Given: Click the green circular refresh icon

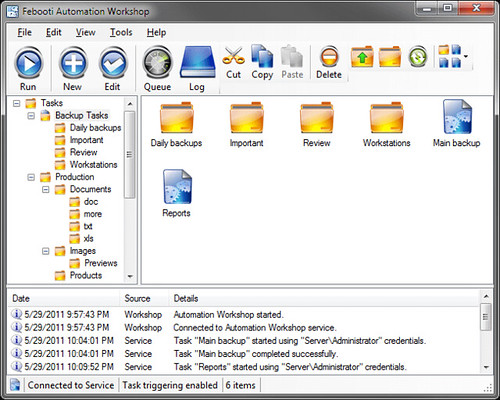Looking at the screenshot, I should [418, 56].
